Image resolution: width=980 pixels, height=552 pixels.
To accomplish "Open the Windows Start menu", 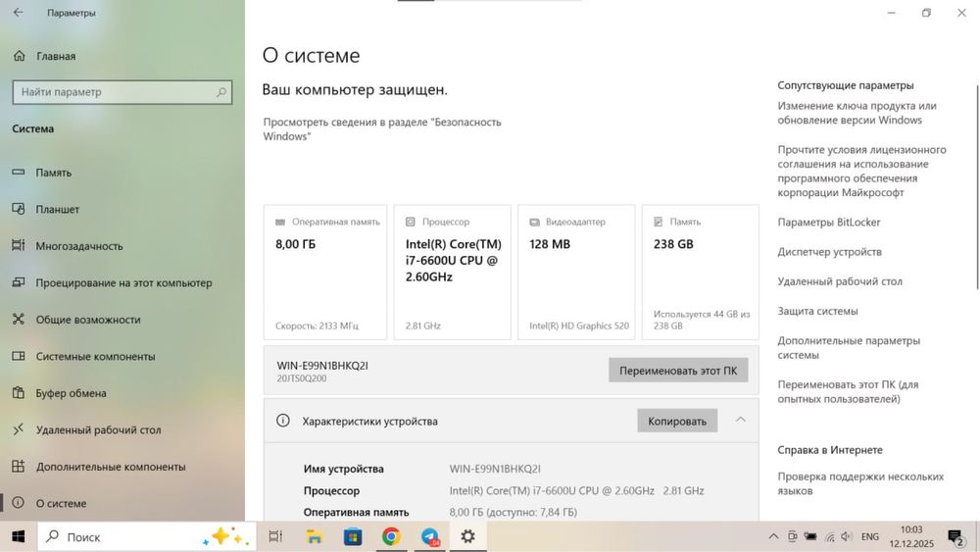I will pos(18,536).
